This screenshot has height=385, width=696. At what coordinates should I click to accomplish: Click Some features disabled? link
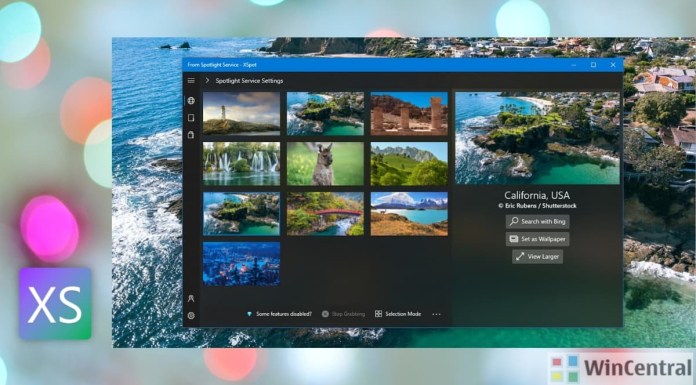[279, 314]
